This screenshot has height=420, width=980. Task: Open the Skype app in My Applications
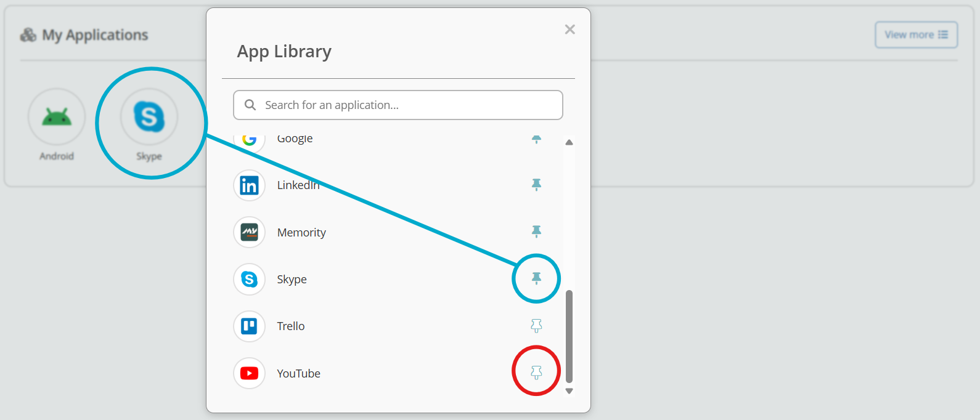point(149,117)
